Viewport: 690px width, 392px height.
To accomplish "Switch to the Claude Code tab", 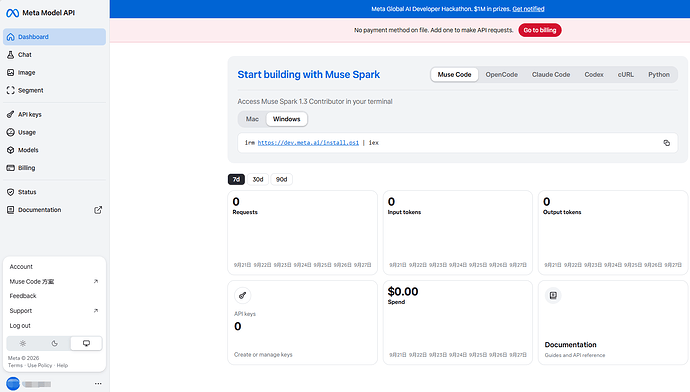I will click(x=551, y=74).
